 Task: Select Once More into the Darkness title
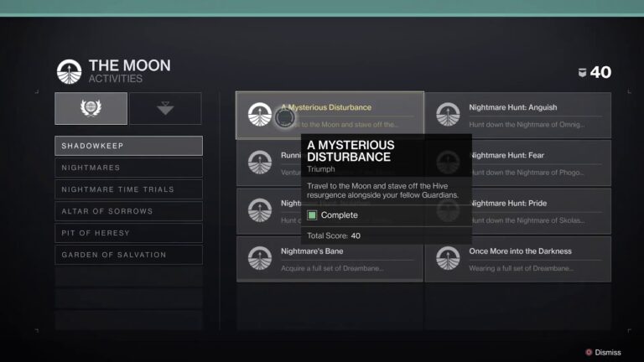point(521,251)
